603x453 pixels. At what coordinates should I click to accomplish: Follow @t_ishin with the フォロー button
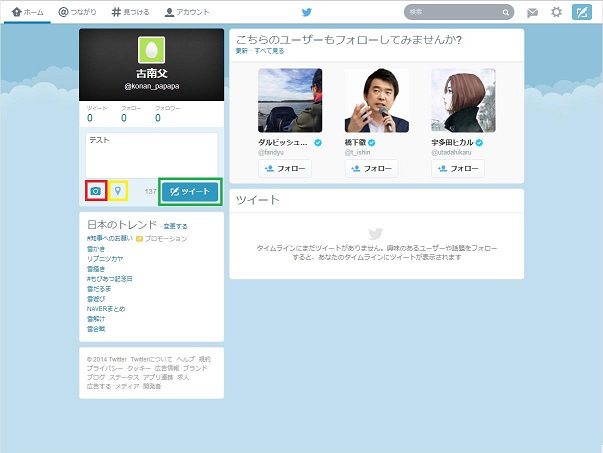click(x=371, y=168)
